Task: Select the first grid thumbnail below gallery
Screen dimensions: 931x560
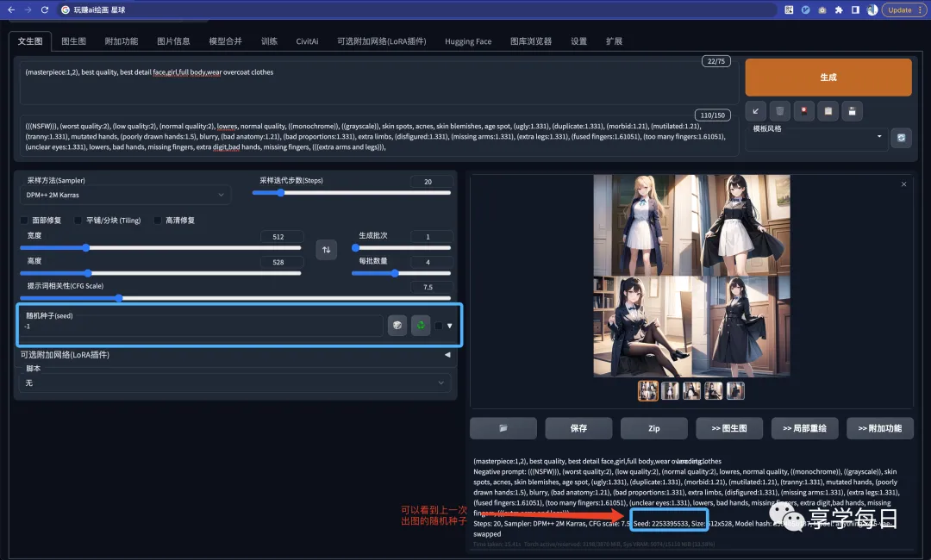Action: click(x=647, y=391)
